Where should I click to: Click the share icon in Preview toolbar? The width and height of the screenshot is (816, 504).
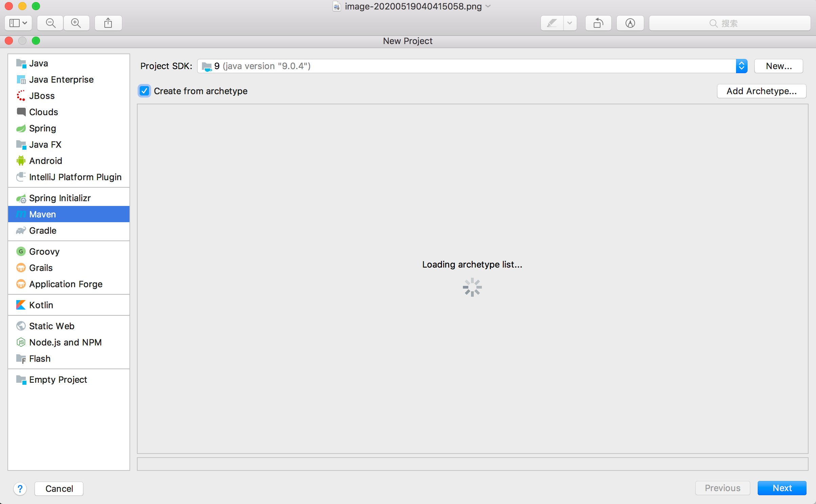108,23
